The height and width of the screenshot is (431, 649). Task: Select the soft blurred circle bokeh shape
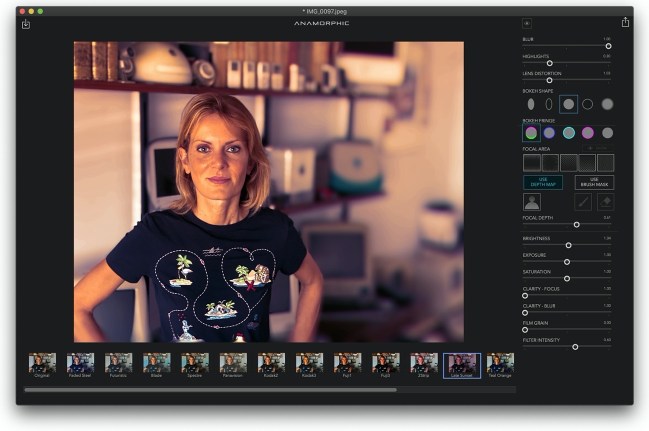(607, 104)
